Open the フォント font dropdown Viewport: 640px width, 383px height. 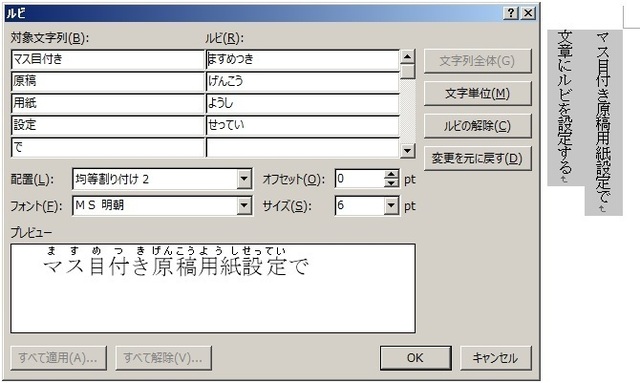(x=244, y=206)
